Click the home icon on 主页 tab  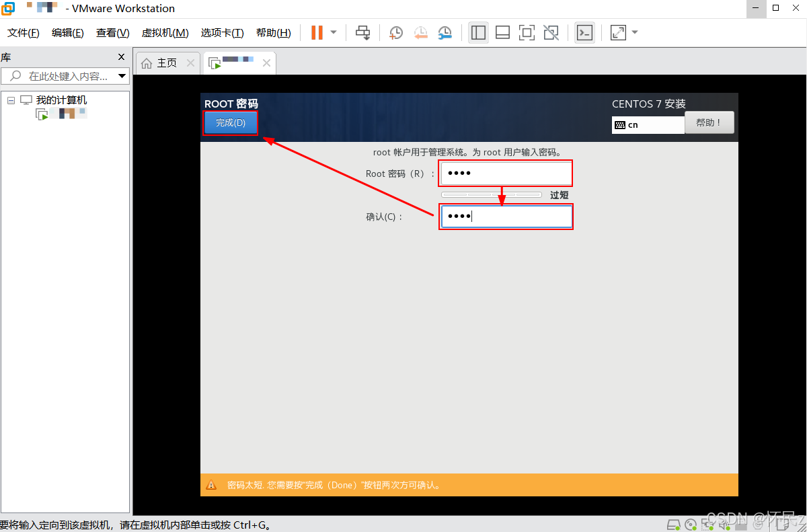147,63
